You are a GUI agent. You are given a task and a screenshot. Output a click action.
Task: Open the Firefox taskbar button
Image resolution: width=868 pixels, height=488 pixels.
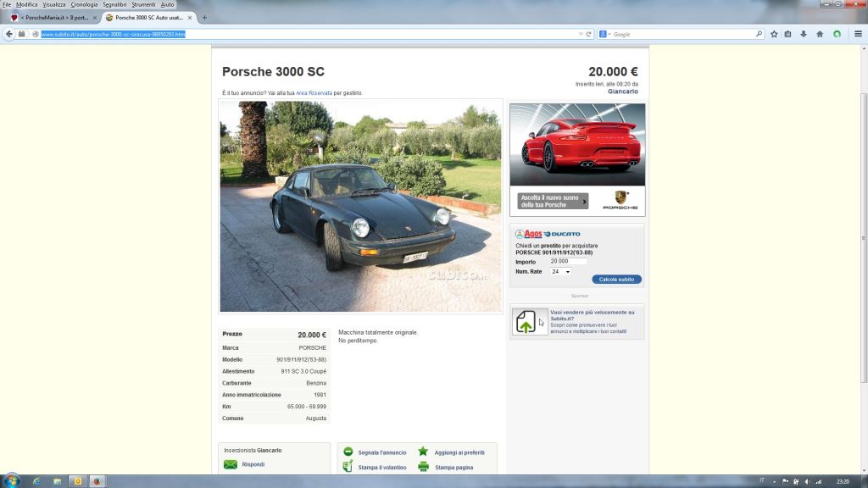pyautogui.click(x=97, y=481)
